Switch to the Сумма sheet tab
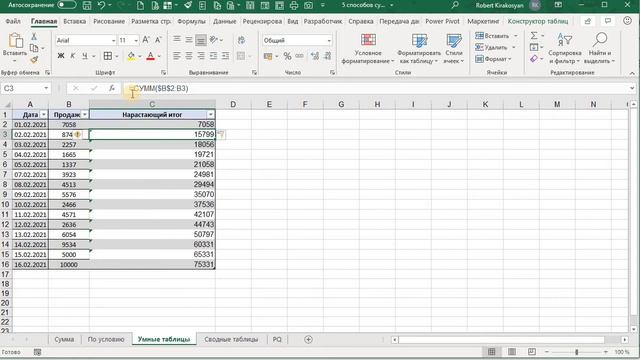 pos(64,340)
